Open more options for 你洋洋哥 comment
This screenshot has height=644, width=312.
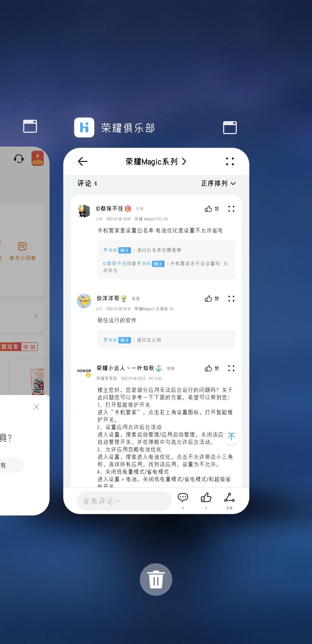(231, 299)
